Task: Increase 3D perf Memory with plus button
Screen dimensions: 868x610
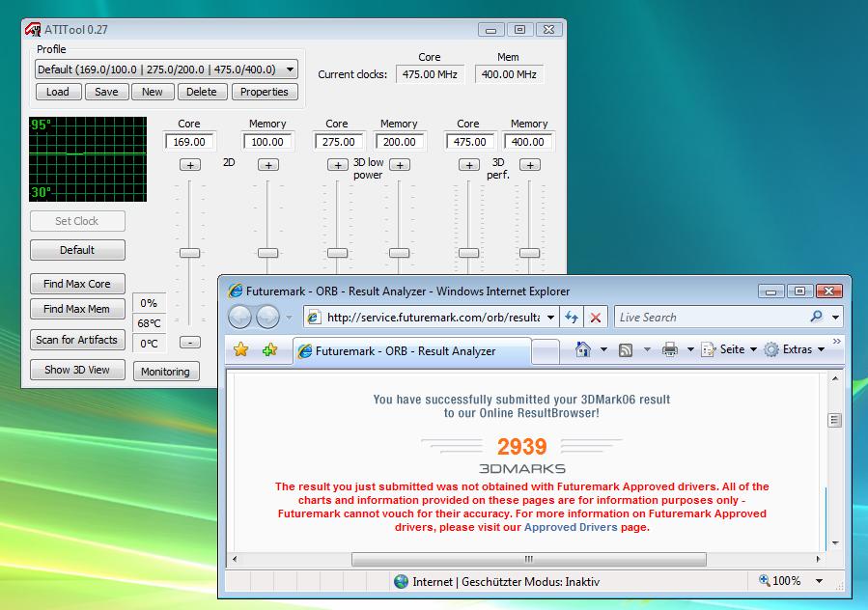Action: pyautogui.click(x=530, y=165)
